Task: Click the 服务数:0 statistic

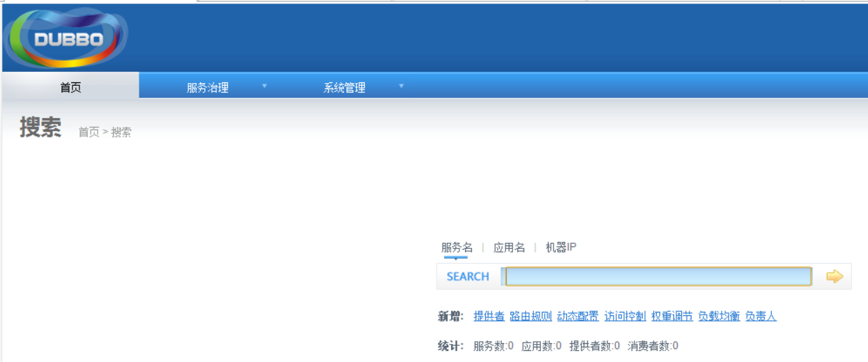Action: (x=494, y=346)
